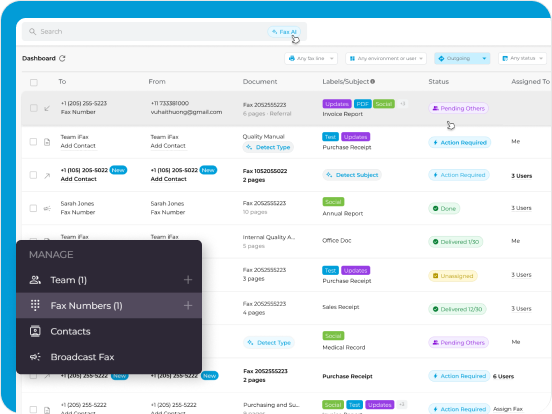Click document icon on Quality Manual row
Image resolution: width=552 pixels, height=414 pixels.
pyautogui.click(x=47, y=142)
